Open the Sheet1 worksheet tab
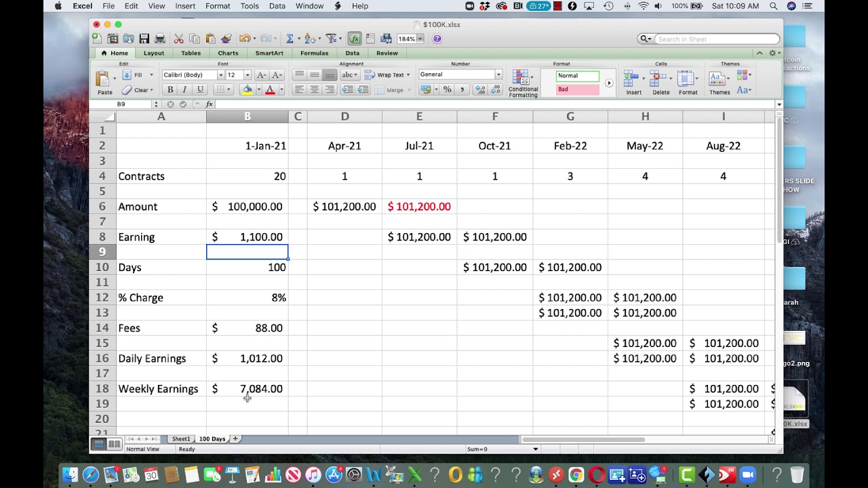This screenshot has height=488, width=868. (180, 439)
